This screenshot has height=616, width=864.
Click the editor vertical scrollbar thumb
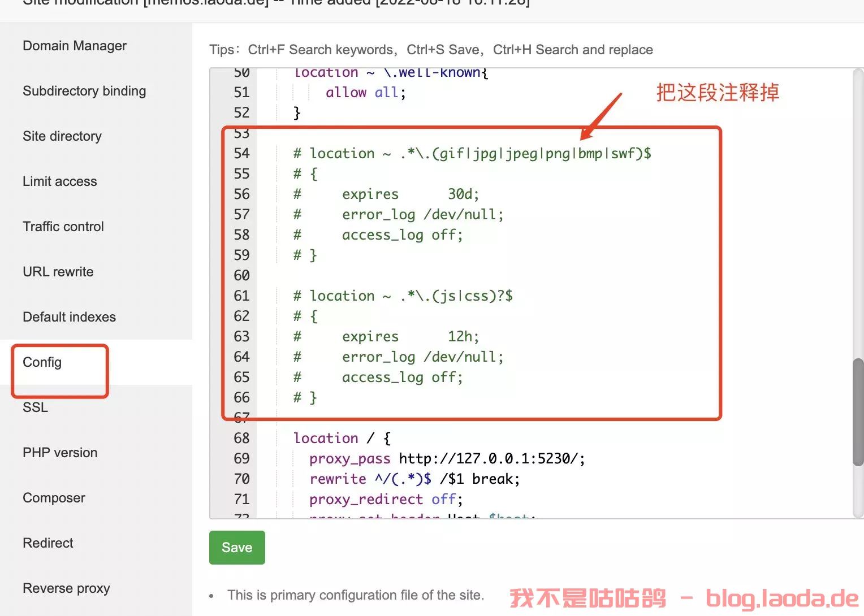pyautogui.click(x=858, y=411)
